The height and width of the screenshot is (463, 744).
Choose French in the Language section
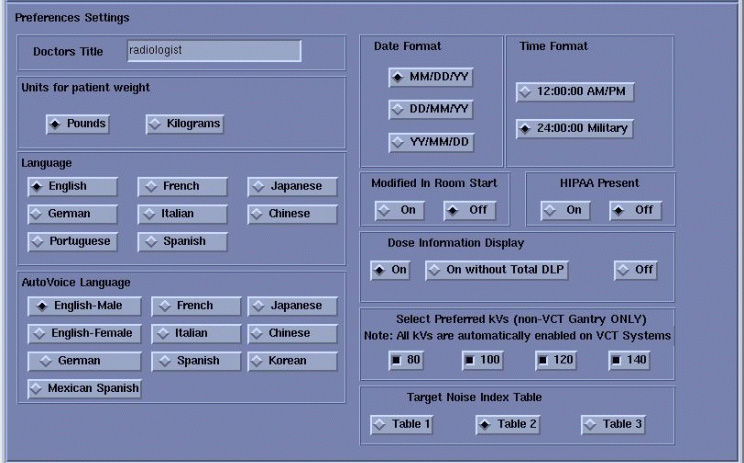[x=172, y=186]
